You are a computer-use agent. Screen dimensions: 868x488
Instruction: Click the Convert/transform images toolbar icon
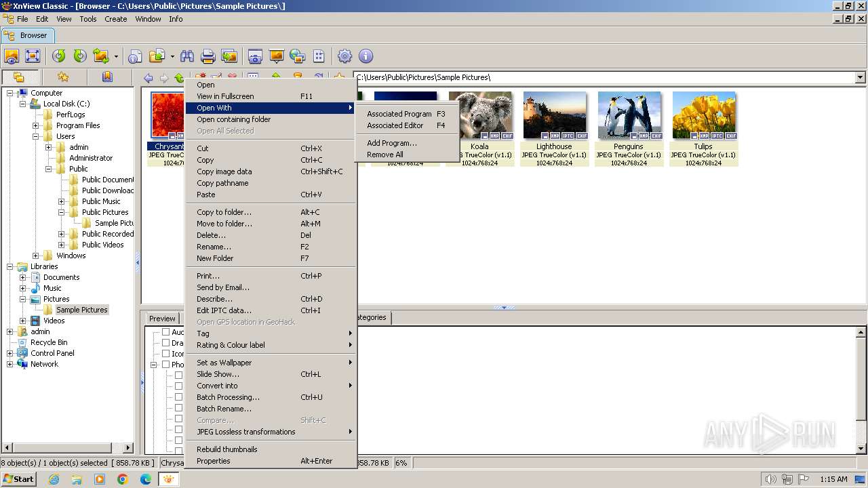point(101,56)
